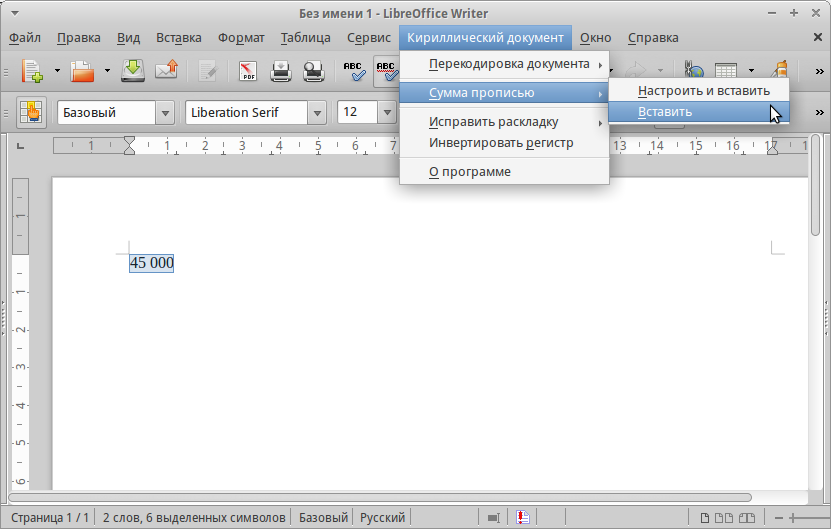Screen dimensions: 831x529
Task: Click the Базовый page style in status bar
Action: click(x=323, y=517)
